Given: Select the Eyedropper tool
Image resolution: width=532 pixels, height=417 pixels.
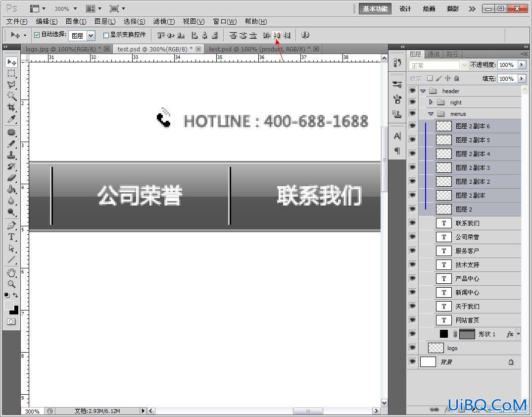Looking at the screenshot, I should [x=11, y=119].
